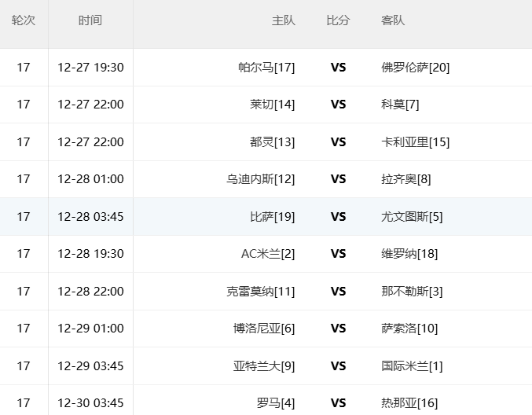Click home team 克雷莫纳[11]
The image size is (532, 415).
point(261,292)
